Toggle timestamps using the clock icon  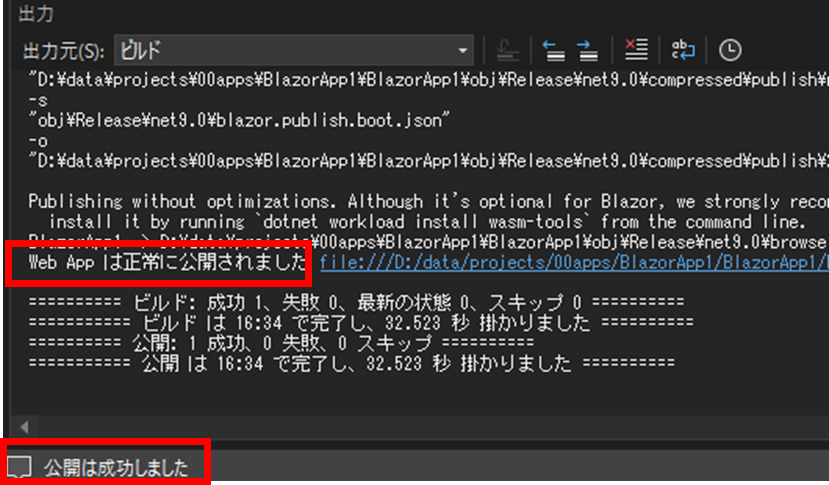[x=731, y=49]
